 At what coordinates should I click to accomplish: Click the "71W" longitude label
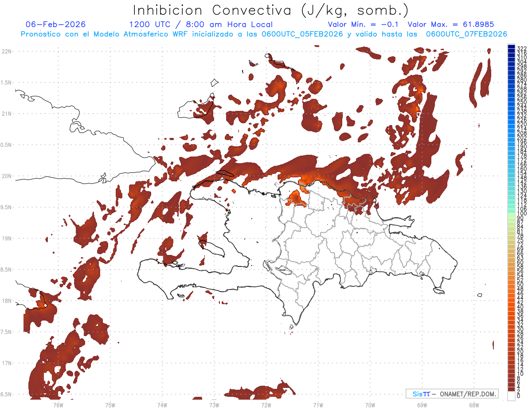[x=318, y=404]
